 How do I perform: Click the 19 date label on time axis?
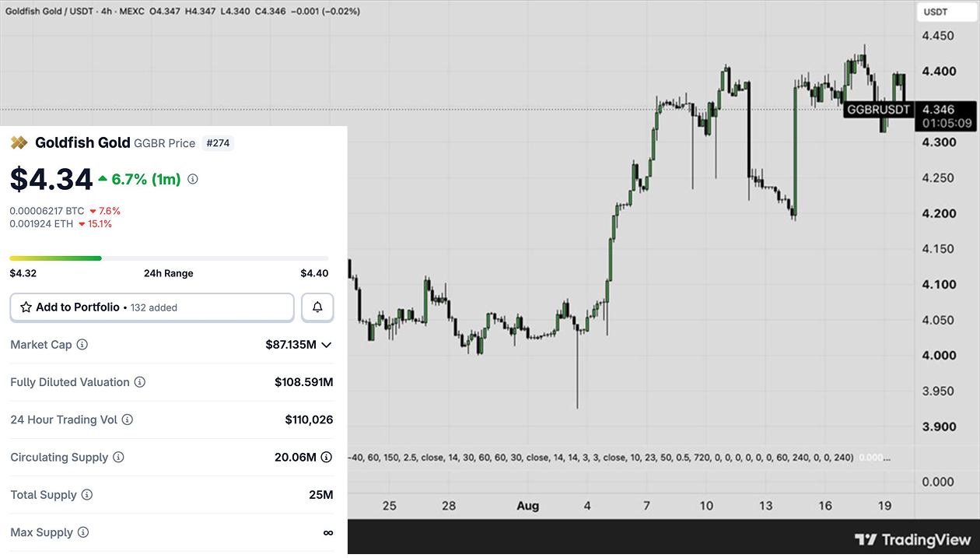point(884,506)
